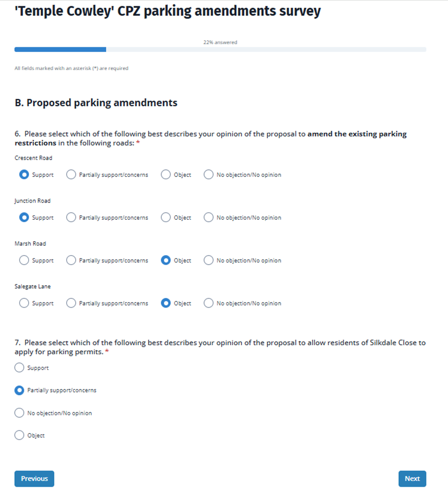Click the Salegate Lane Object option
This screenshot has height=496, width=448.
[166, 303]
